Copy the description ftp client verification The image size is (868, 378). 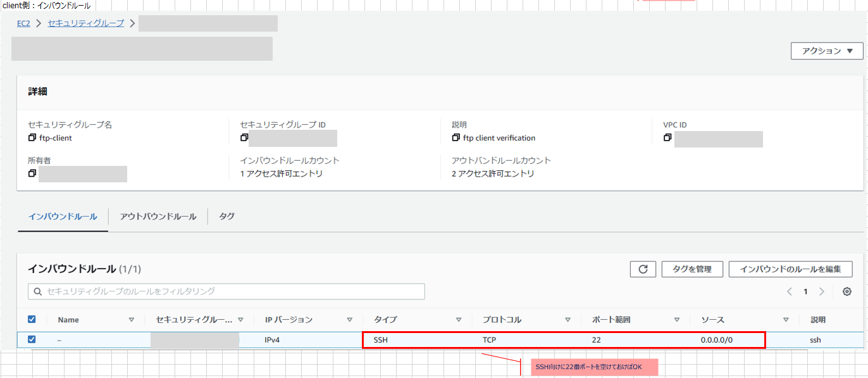[x=456, y=138]
